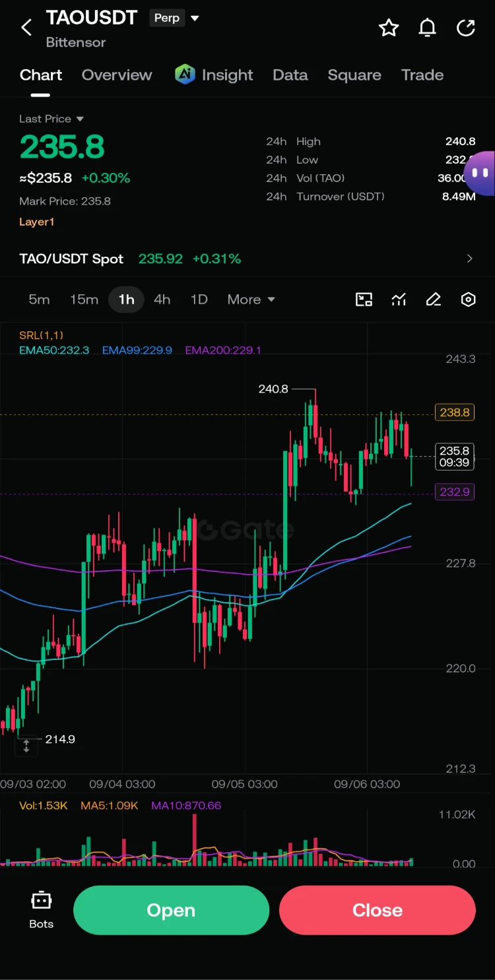The image size is (495, 980).
Task: Tap the 24h High value 240.8
Action: point(461,141)
